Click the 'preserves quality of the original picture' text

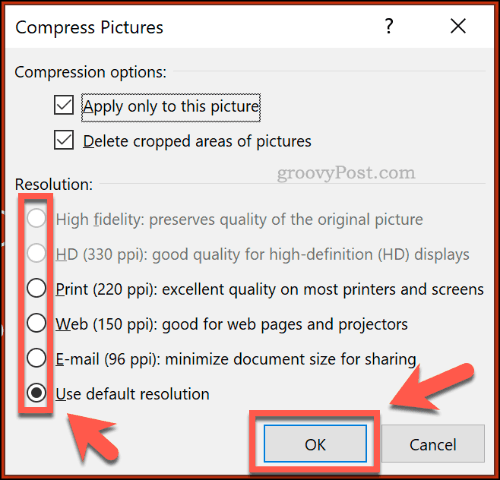point(286,220)
